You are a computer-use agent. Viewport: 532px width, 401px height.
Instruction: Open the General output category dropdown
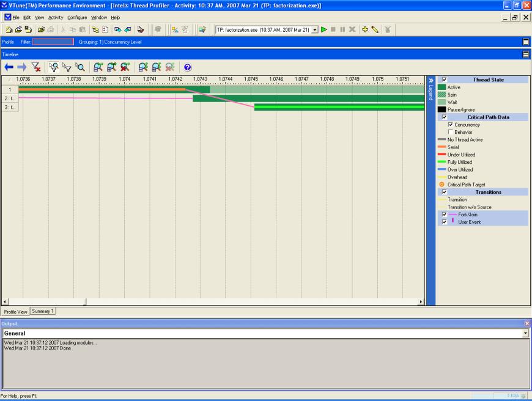point(526,333)
